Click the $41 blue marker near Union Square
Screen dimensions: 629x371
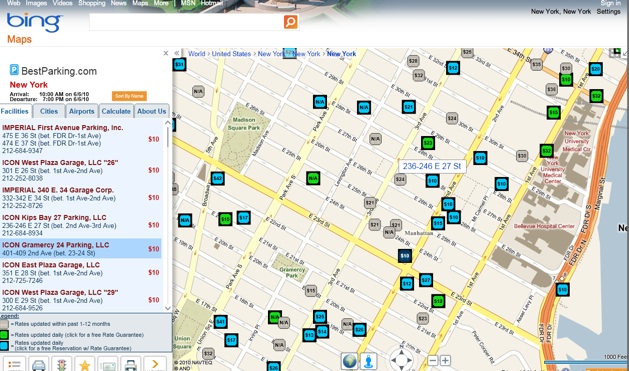click(x=221, y=321)
